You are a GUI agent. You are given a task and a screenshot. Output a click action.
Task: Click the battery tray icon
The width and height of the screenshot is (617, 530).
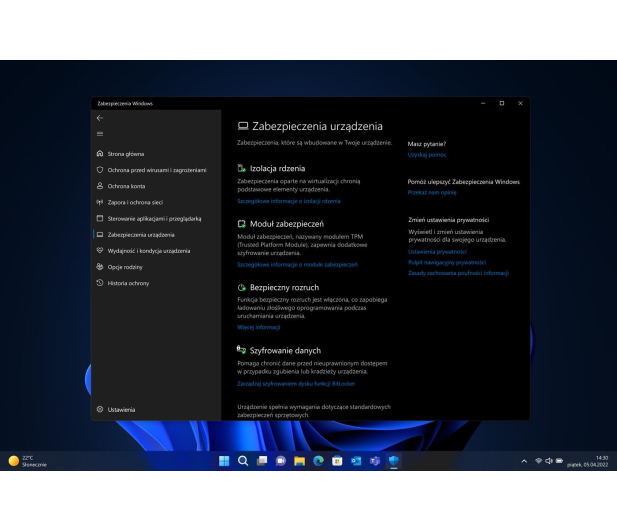coord(559,461)
